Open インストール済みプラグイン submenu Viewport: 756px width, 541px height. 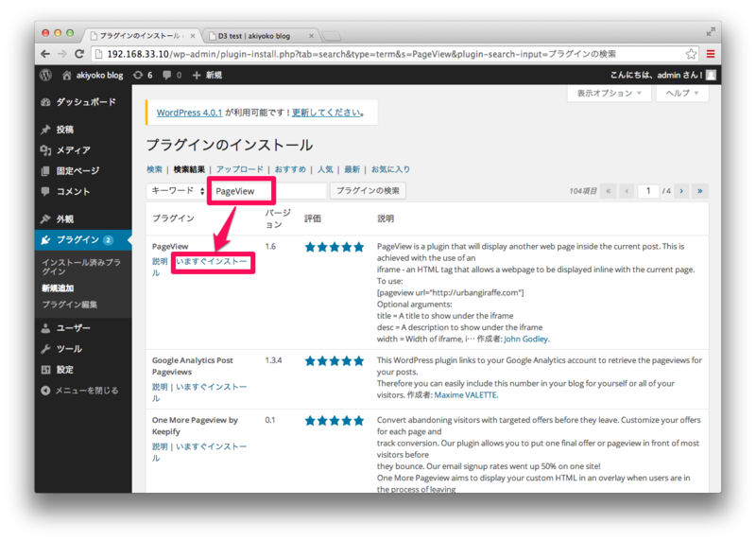point(81,267)
